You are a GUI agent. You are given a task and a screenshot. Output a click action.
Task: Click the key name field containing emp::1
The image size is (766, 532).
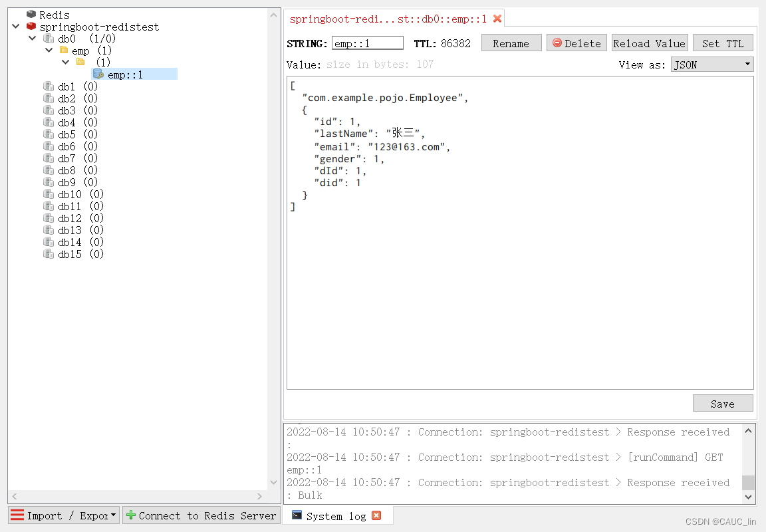pos(367,43)
